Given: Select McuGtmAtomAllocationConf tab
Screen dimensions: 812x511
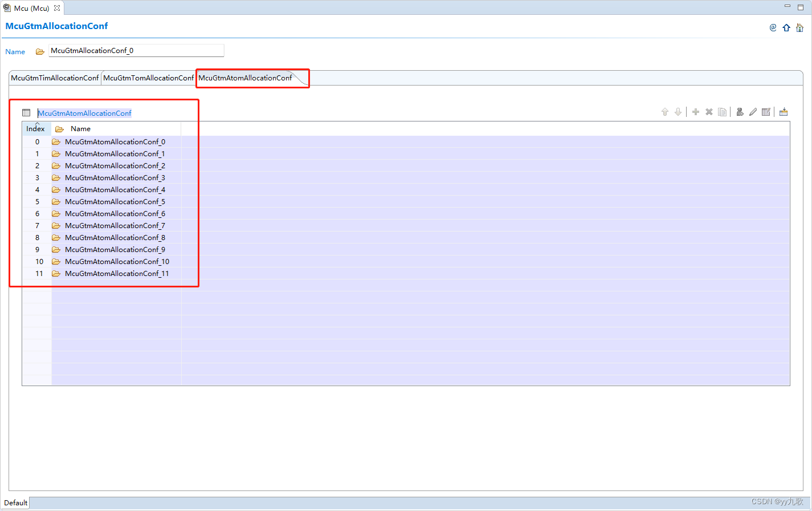Looking at the screenshot, I should pos(245,78).
